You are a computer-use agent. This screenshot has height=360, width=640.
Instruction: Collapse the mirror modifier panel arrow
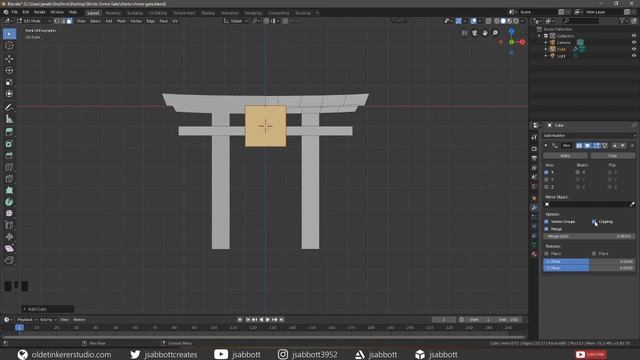546,146
